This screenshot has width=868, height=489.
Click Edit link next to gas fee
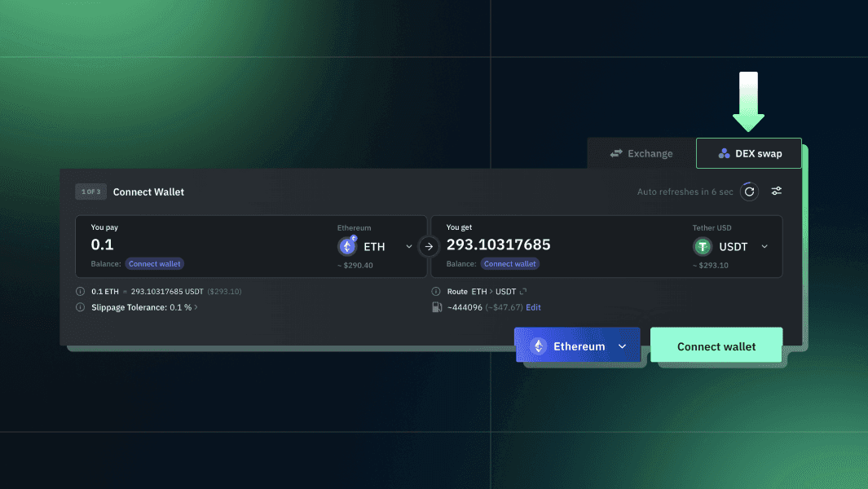point(533,307)
